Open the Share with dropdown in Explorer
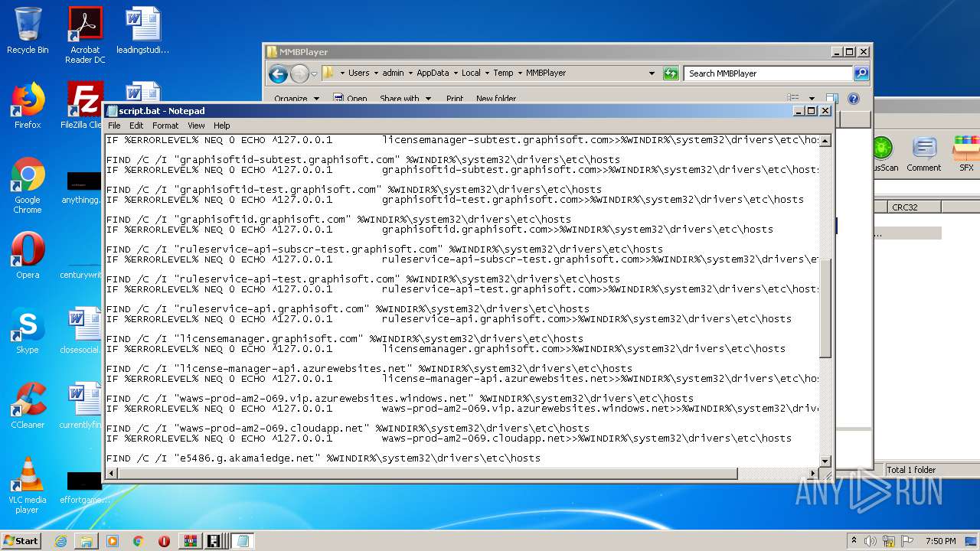 (x=406, y=99)
